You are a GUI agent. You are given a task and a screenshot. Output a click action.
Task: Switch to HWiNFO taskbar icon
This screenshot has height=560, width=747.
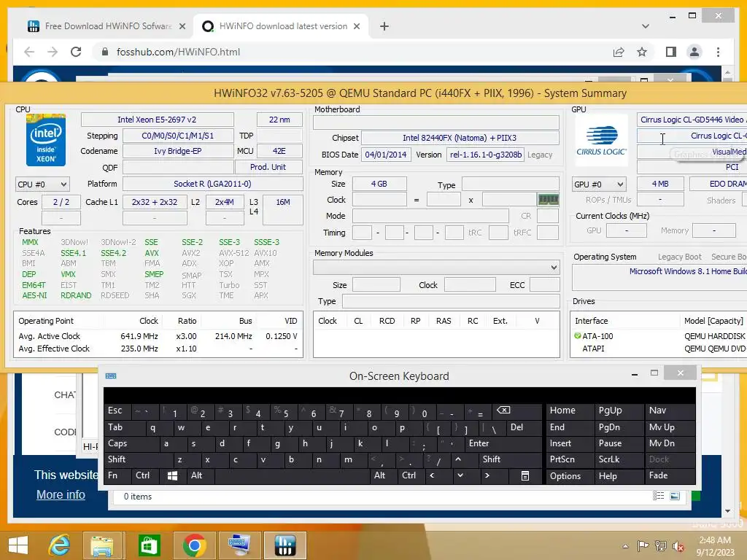click(285, 545)
